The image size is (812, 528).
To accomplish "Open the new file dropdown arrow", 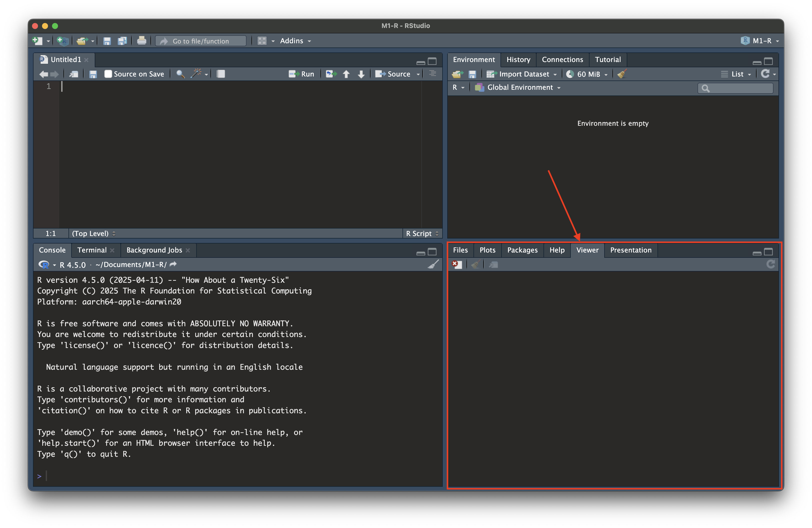I will 48,41.
